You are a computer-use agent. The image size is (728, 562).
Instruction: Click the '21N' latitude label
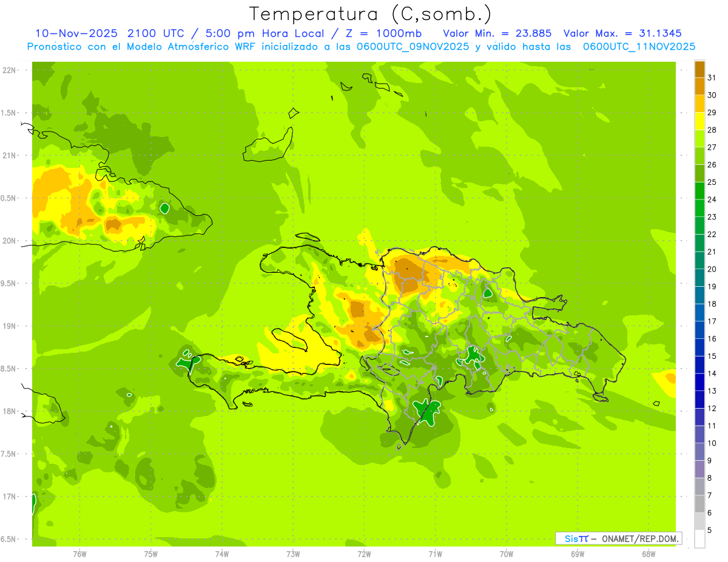tap(9, 156)
